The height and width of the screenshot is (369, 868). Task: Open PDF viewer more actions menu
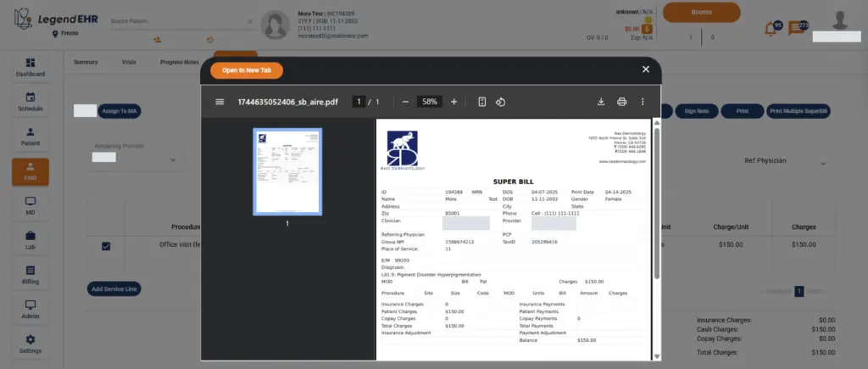643,102
